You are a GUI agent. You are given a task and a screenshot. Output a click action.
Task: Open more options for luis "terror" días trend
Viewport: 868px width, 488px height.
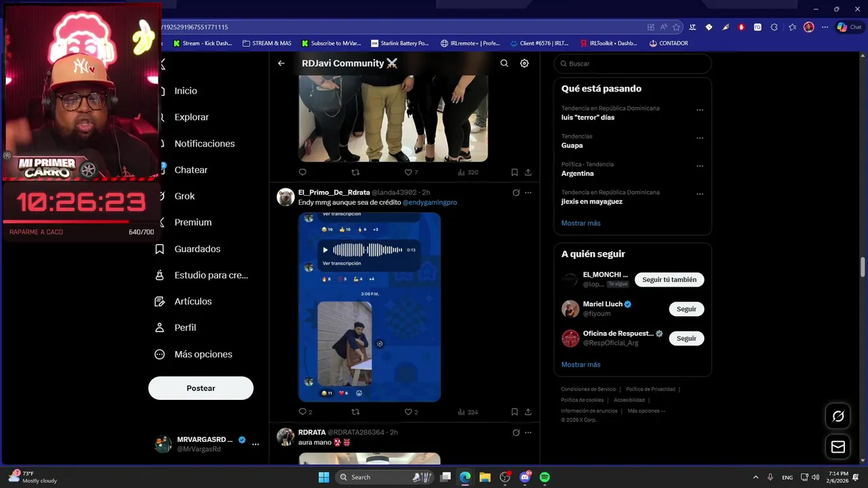(700, 110)
